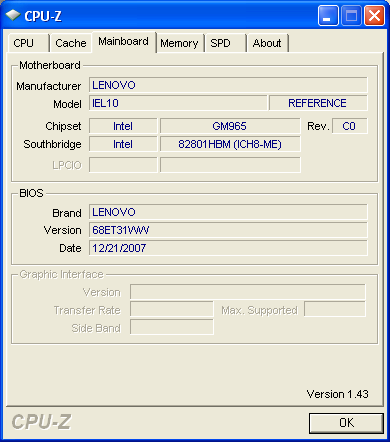The height and width of the screenshot is (442, 390).
Task: Switch to the CPU tab
Action: click(29, 43)
